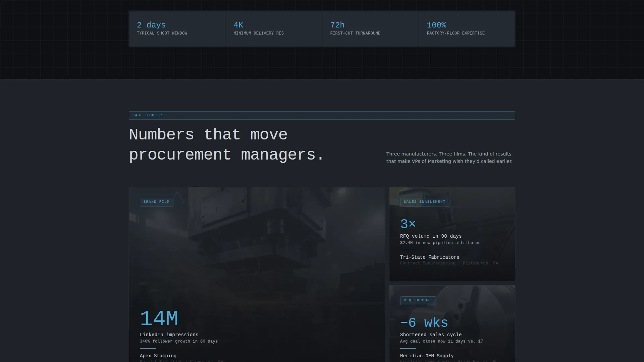Click the 'RFQ volume in 90 days' label
Viewport: 644px width, 362px height.
click(431, 236)
